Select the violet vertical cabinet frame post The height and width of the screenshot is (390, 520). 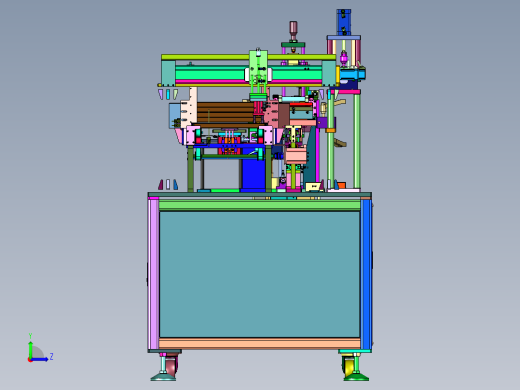click(x=154, y=274)
